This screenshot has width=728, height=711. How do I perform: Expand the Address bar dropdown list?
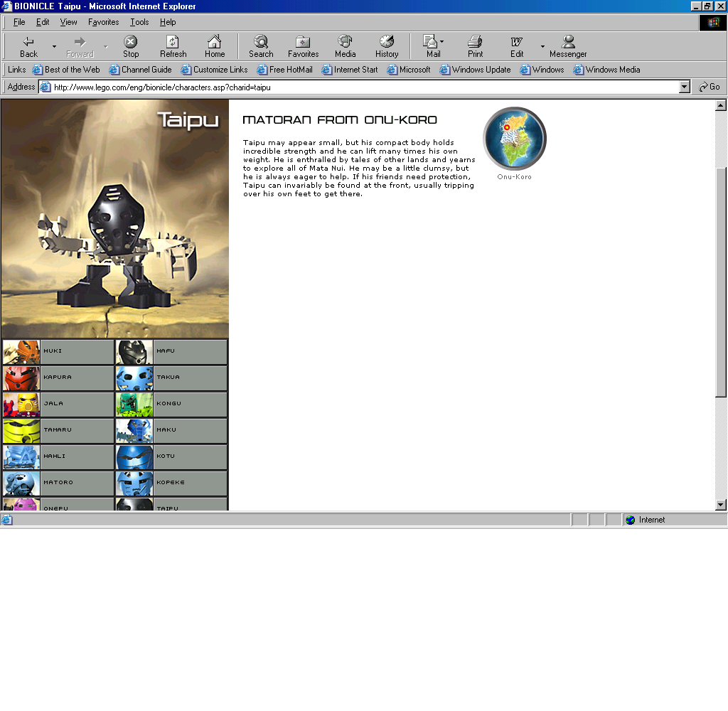[684, 87]
